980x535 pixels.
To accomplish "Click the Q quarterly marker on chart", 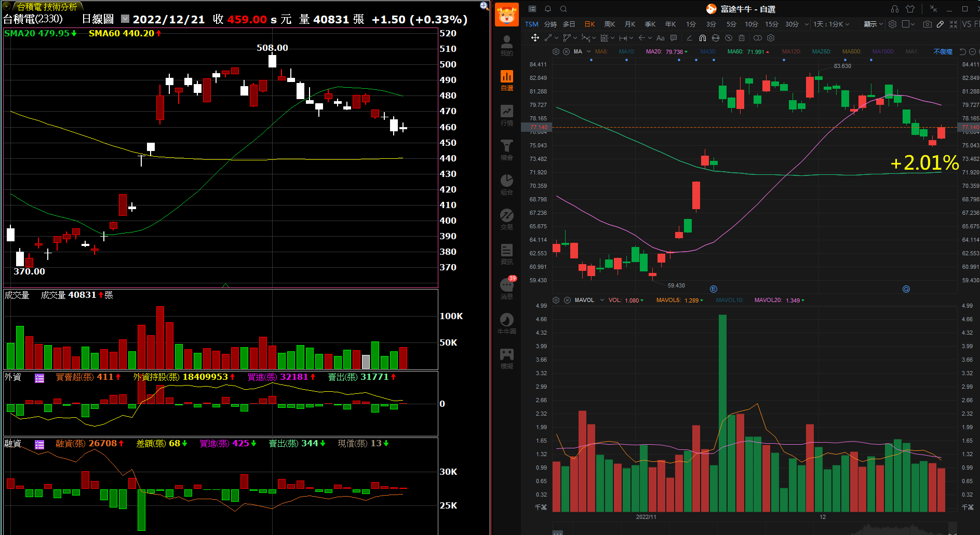I will coord(906,289).
